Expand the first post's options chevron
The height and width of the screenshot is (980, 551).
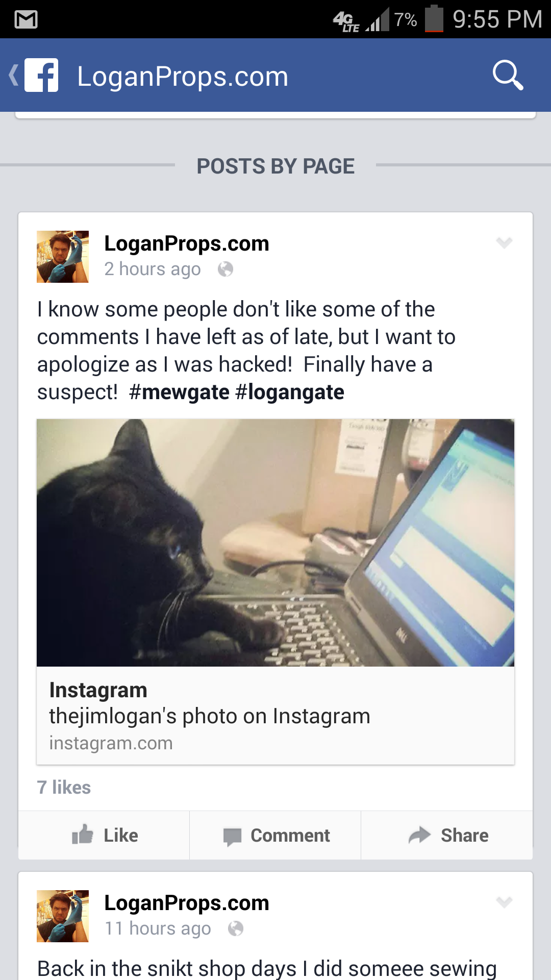504,242
